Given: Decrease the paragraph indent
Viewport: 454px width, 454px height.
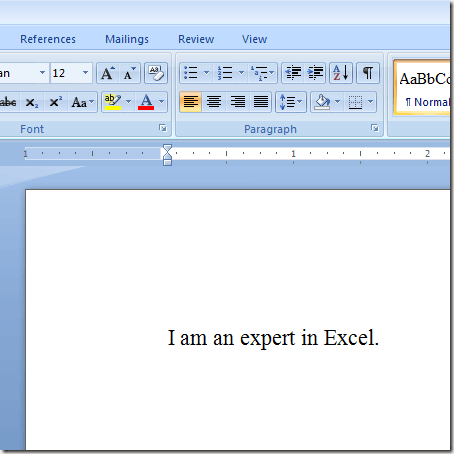Looking at the screenshot, I should pos(293,73).
